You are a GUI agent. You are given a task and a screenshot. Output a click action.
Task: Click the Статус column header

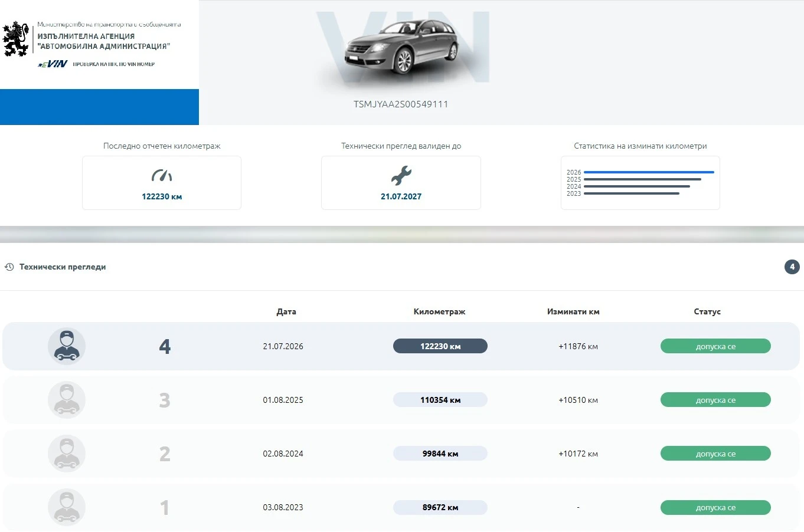[707, 311]
